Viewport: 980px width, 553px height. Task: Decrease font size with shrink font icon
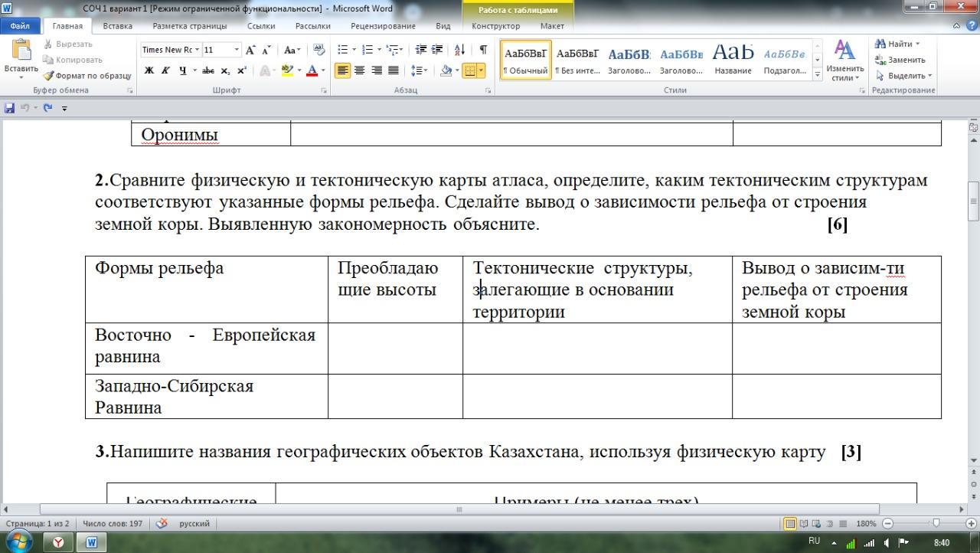coord(266,50)
